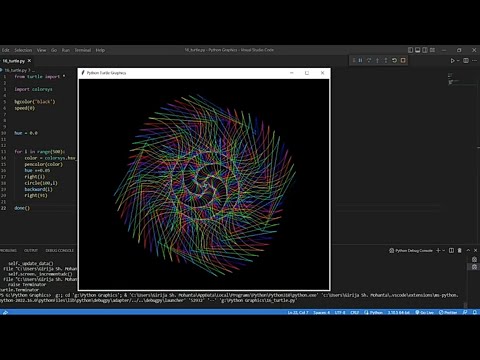Select the first terminal instance icon
The image size is (480, 360).
474,259
